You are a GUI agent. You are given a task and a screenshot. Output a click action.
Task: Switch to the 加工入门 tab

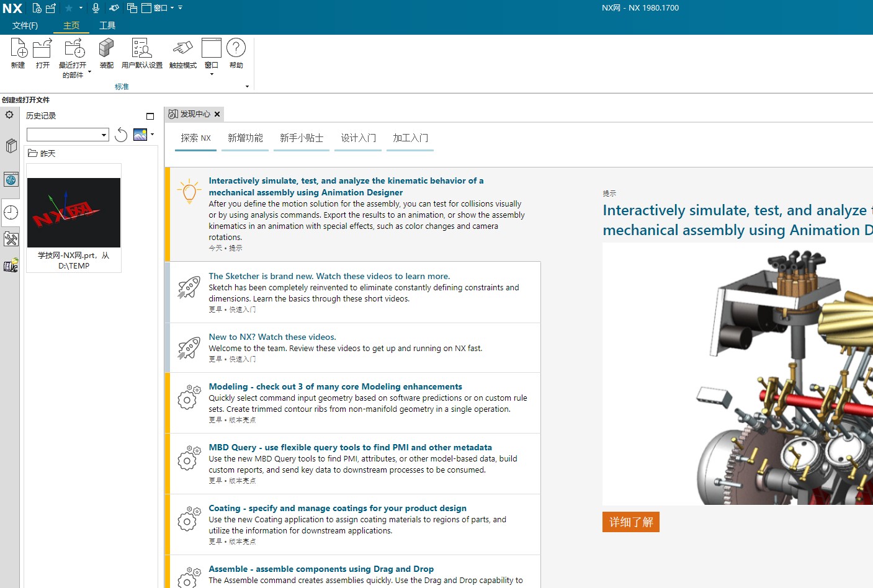[410, 138]
